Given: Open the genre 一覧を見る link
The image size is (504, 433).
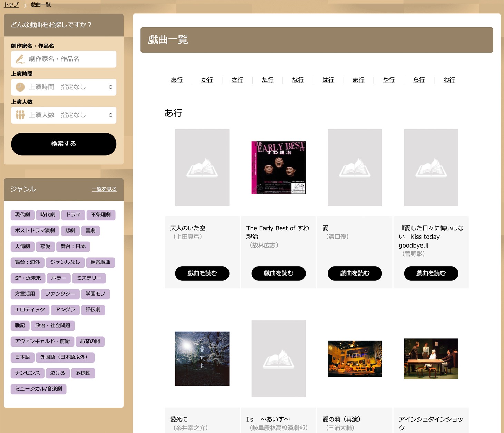Looking at the screenshot, I should [104, 189].
